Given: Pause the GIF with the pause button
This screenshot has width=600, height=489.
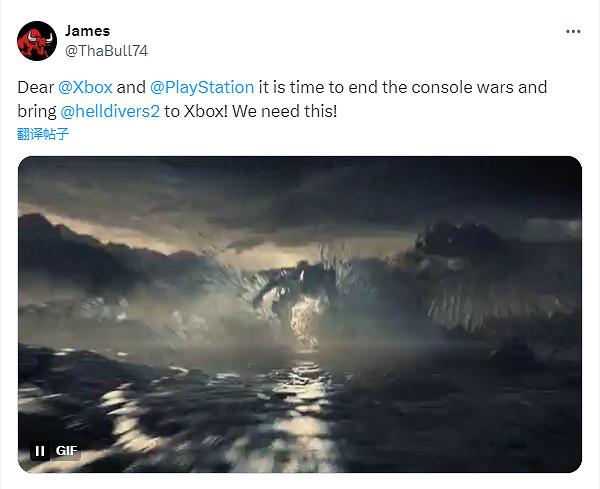Looking at the screenshot, I should tap(40, 451).
